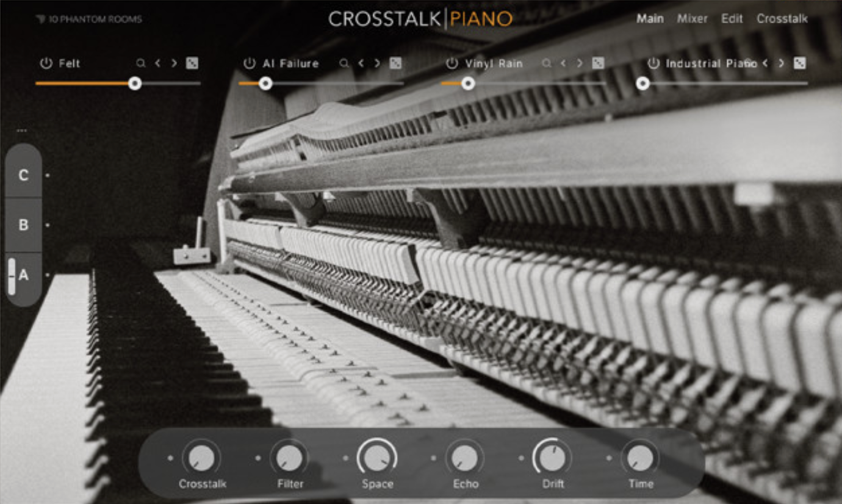The height and width of the screenshot is (504, 842).
Task: Randomize the Vinyl Rain layer with dice icon
Action: coord(597,62)
